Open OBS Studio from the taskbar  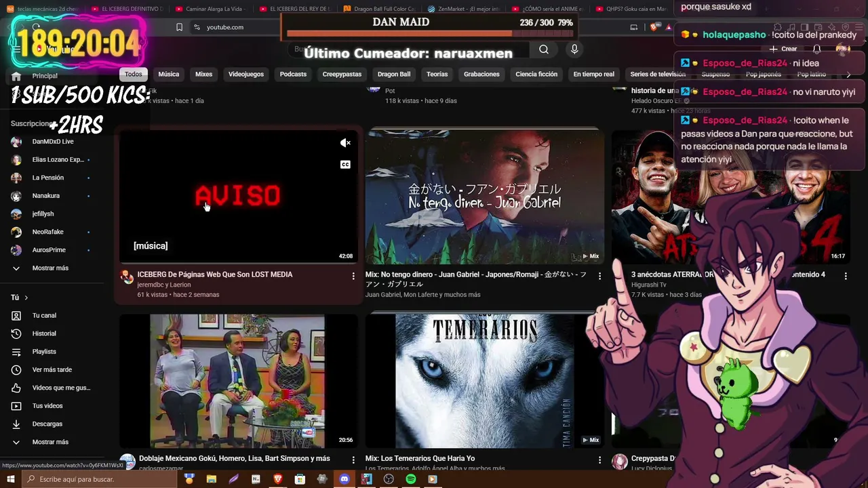click(x=389, y=479)
